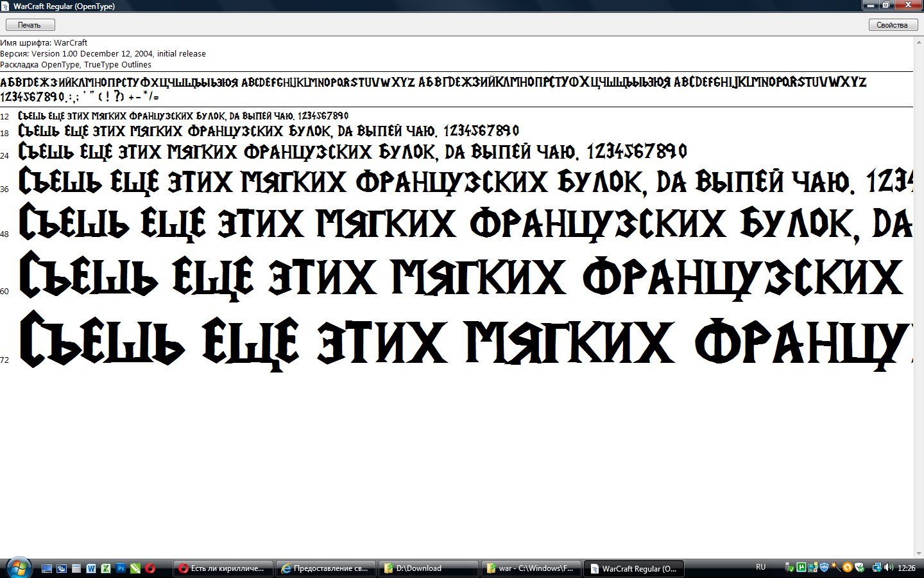Click RU language indicator in tray
Viewport: 924px width, 578px height.
click(x=761, y=567)
